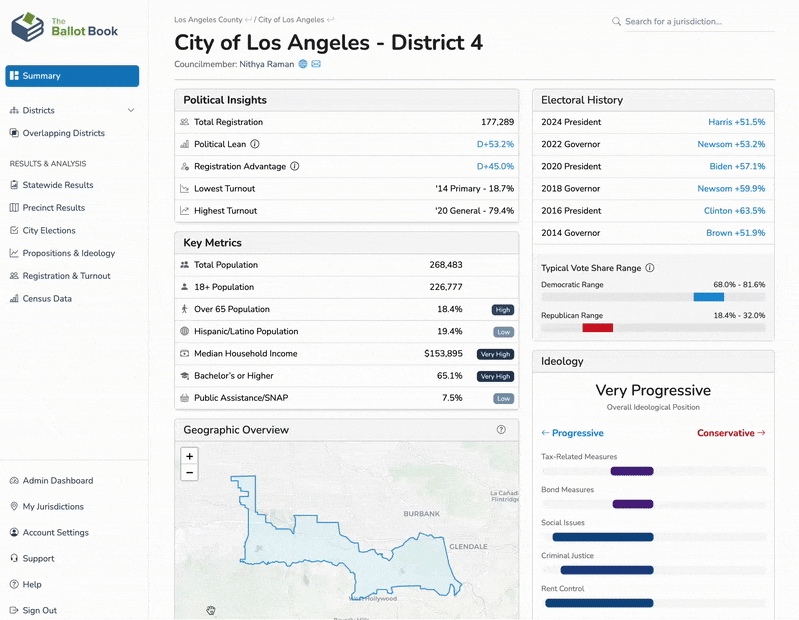Click the Democratic Range blue bar
The image size is (799, 620).
708,297
